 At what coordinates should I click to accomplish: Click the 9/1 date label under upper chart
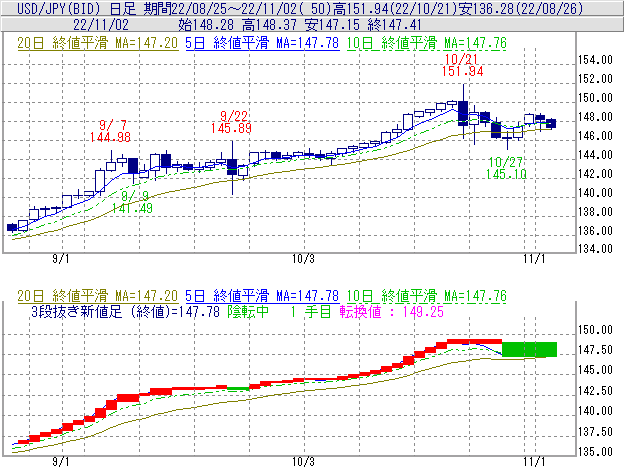click(61, 259)
